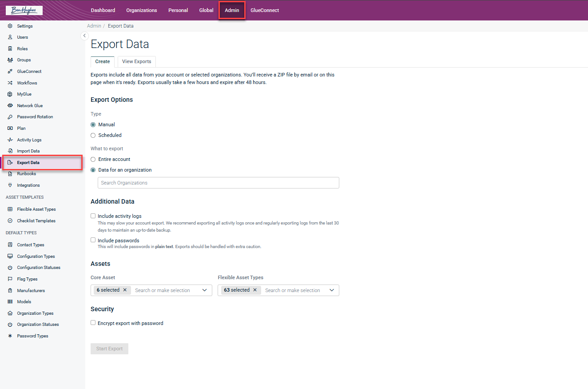The width and height of the screenshot is (588, 389).
Task: Click the Ben Hughes logo
Action: click(24, 10)
